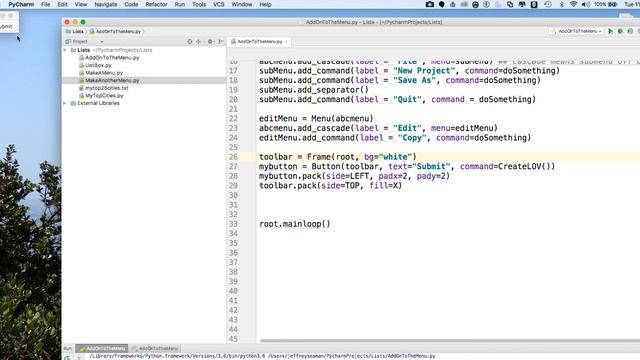Open the Edit menu

coord(62,4)
